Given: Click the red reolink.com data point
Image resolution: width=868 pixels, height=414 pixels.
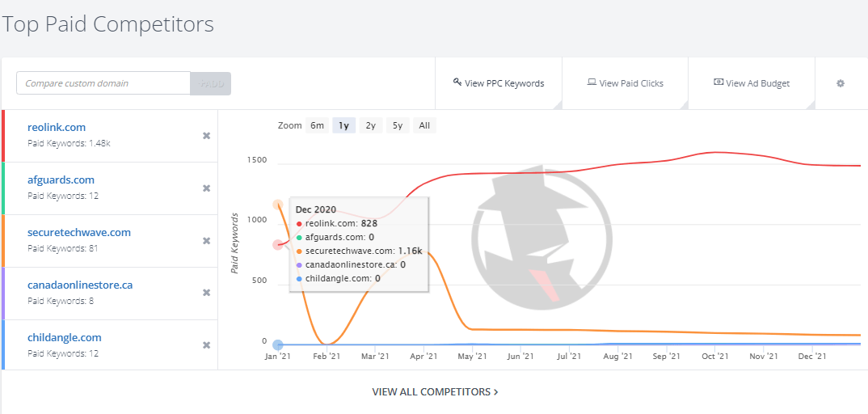Looking at the screenshot, I should coord(278,245).
